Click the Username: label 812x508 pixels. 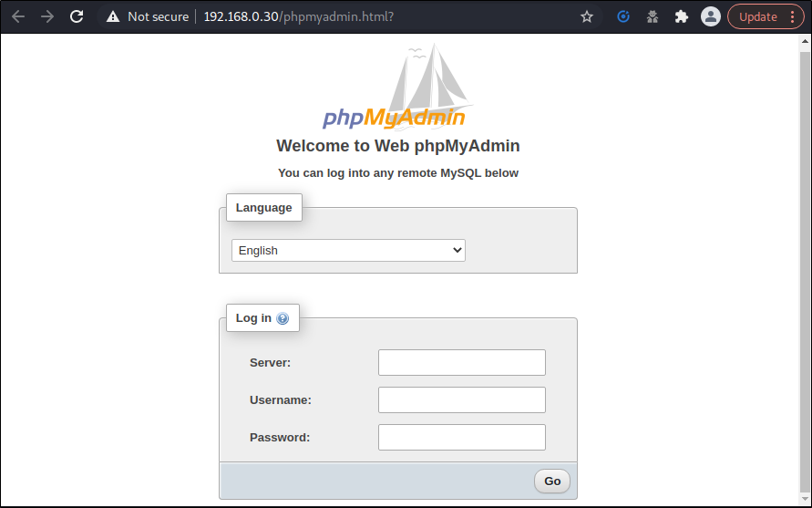(281, 399)
